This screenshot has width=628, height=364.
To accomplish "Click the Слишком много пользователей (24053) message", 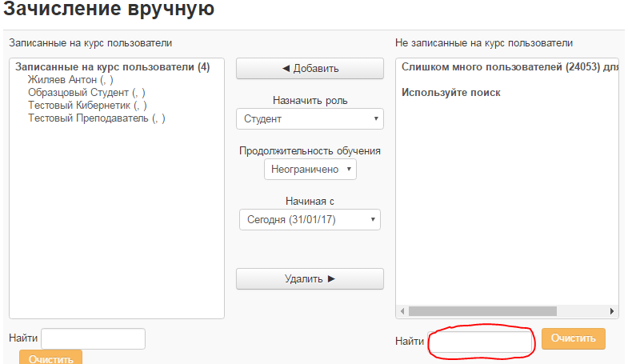I will [510, 67].
